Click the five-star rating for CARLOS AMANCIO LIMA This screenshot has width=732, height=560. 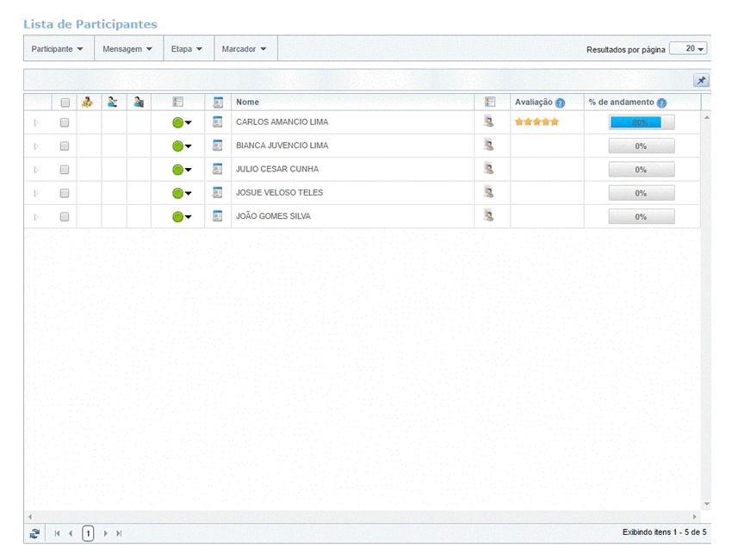tap(537, 122)
